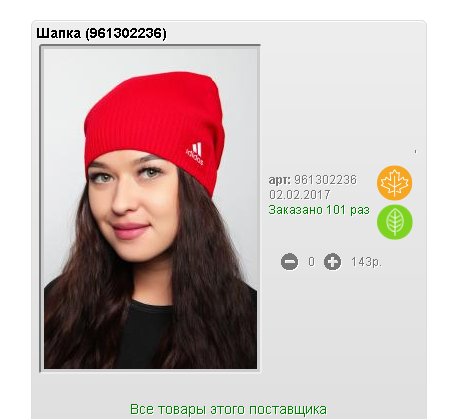Image resolution: width=459 pixels, height=419 pixels.
Task: Click the green leaf season icon
Action: [x=395, y=222]
